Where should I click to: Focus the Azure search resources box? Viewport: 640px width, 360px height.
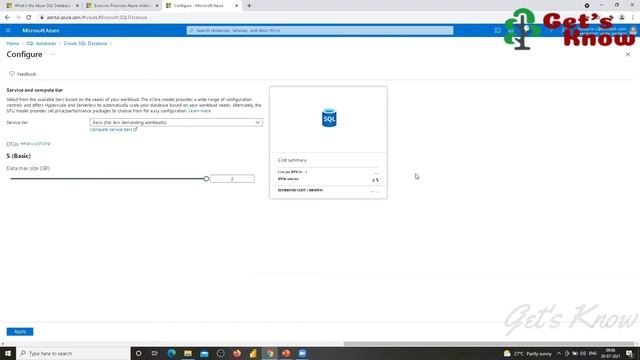(320, 30)
